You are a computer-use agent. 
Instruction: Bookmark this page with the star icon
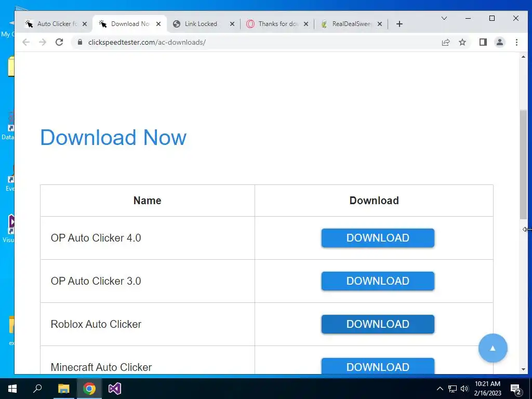pyautogui.click(x=462, y=42)
